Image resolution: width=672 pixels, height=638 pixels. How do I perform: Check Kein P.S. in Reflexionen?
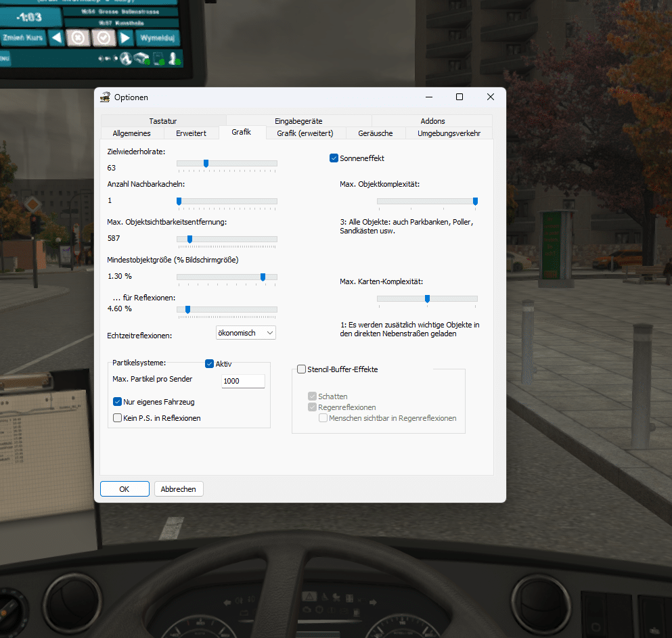pos(118,418)
